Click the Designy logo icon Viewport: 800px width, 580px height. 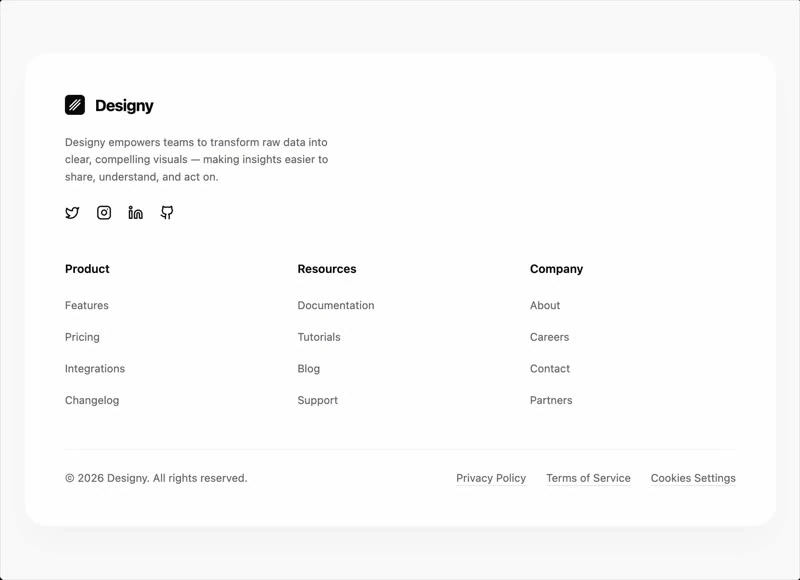[x=75, y=105]
